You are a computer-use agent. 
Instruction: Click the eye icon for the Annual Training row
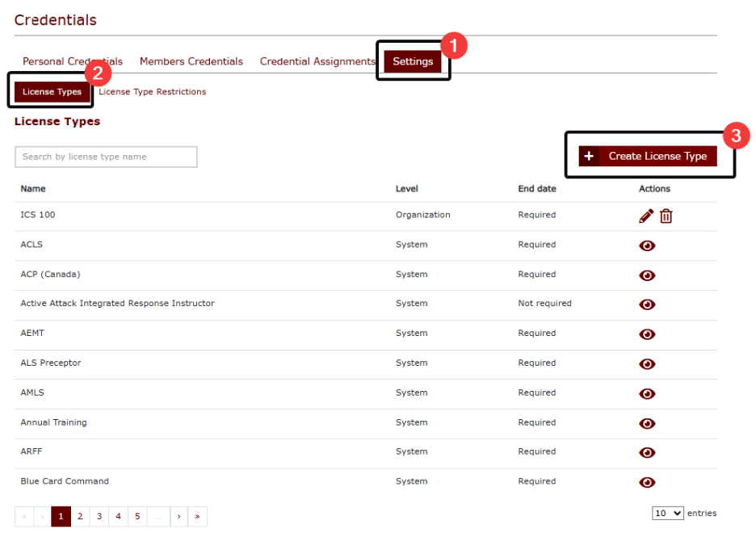point(647,423)
